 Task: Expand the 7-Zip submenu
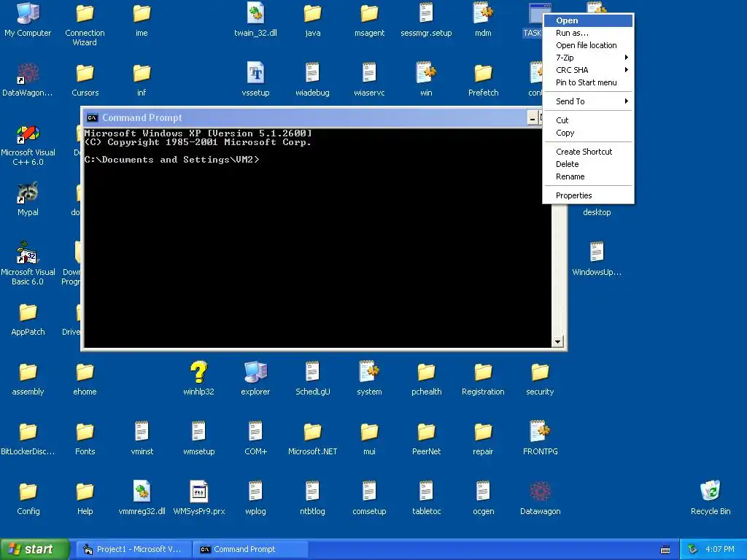click(588, 58)
